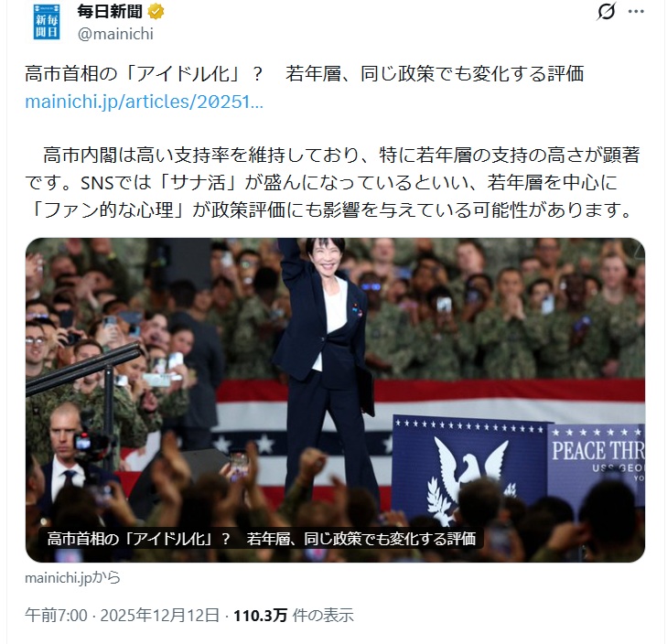Click the headline text 高市首相の「アイドル化」？

[144, 73]
